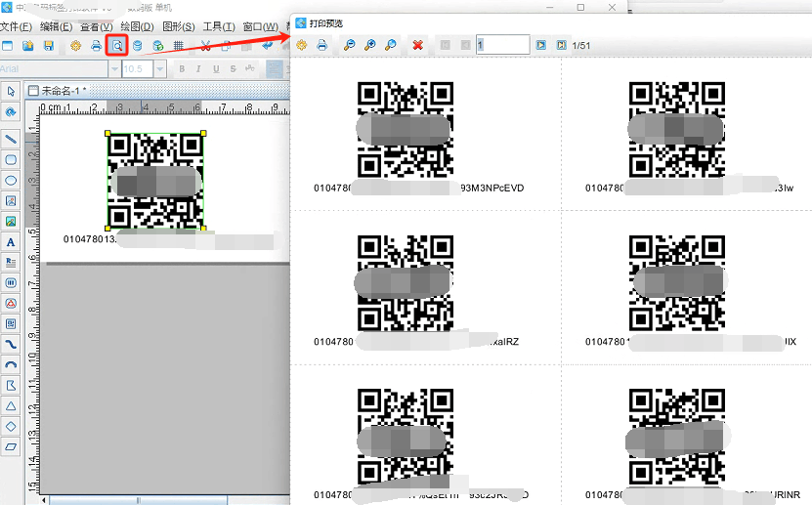Expand the Arial font name dropdown

pyautogui.click(x=114, y=68)
